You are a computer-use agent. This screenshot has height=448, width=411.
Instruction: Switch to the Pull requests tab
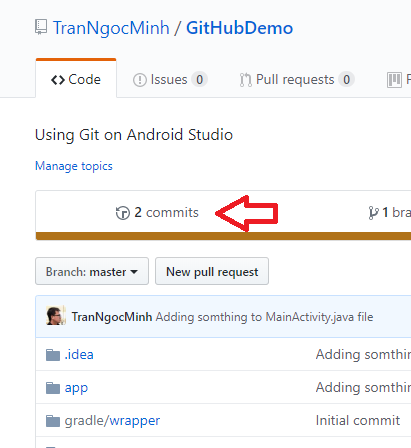[297, 80]
